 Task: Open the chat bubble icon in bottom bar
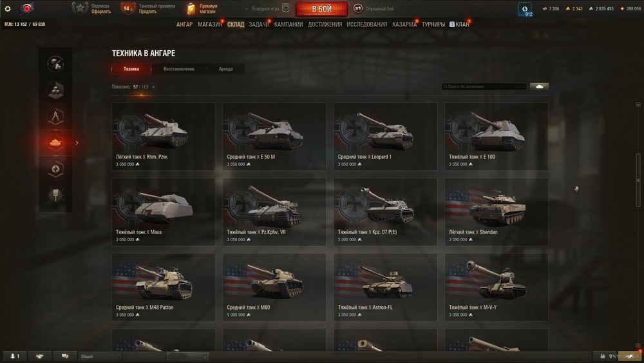tap(65, 356)
